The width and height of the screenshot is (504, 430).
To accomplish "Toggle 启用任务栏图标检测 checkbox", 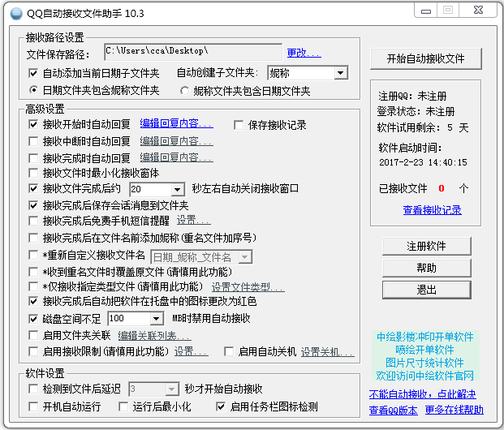I will (221, 406).
